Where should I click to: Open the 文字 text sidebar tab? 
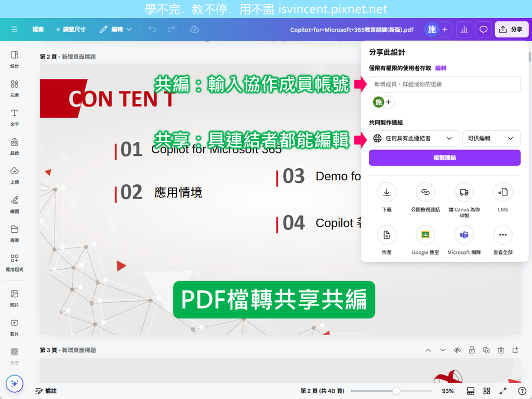pyautogui.click(x=14, y=117)
